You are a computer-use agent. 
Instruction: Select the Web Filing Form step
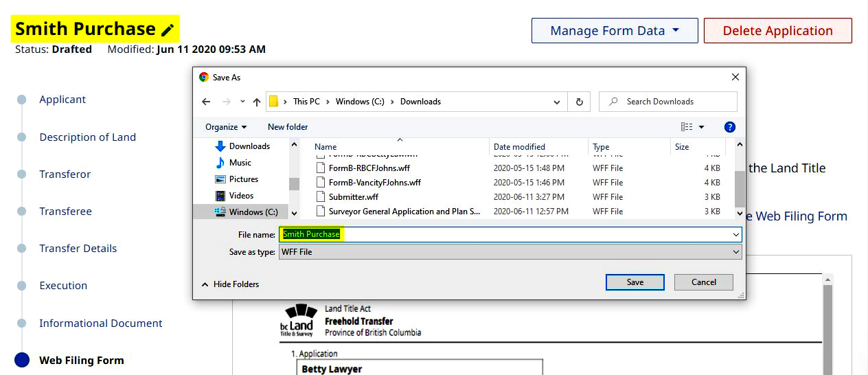[x=82, y=361]
